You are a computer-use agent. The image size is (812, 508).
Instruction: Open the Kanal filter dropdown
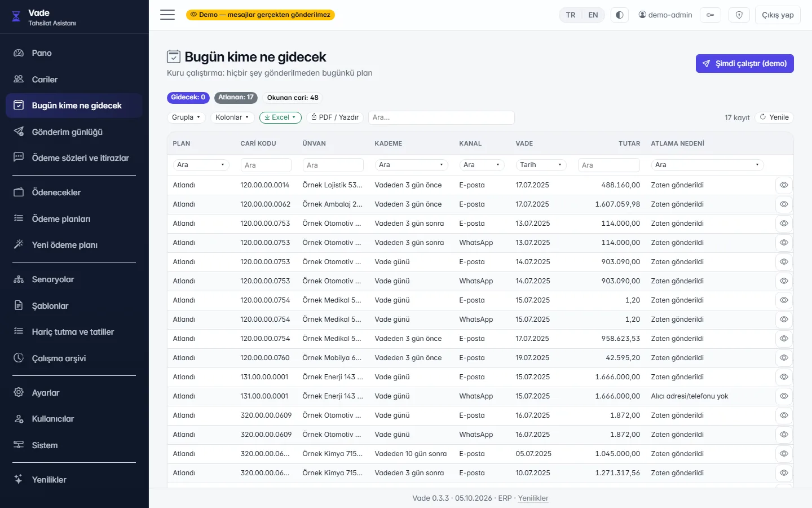pos(482,165)
